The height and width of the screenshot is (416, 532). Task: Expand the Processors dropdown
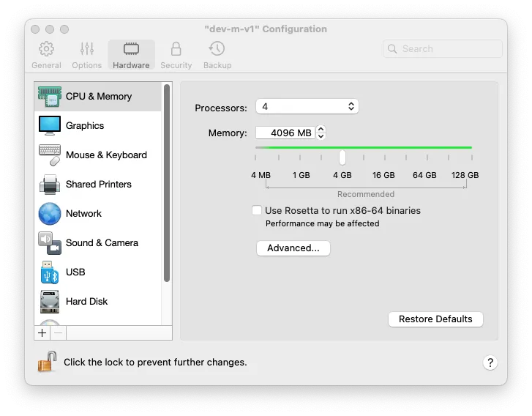coord(307,107)
